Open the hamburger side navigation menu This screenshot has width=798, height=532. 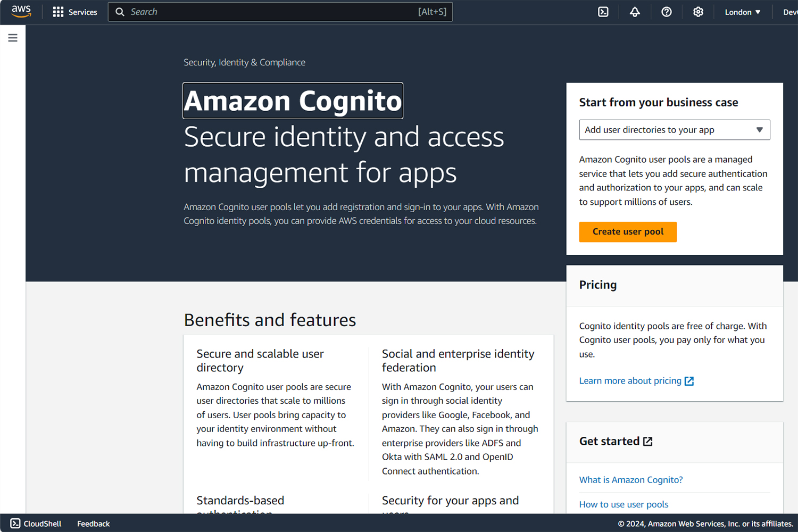(x=13, y=38)
